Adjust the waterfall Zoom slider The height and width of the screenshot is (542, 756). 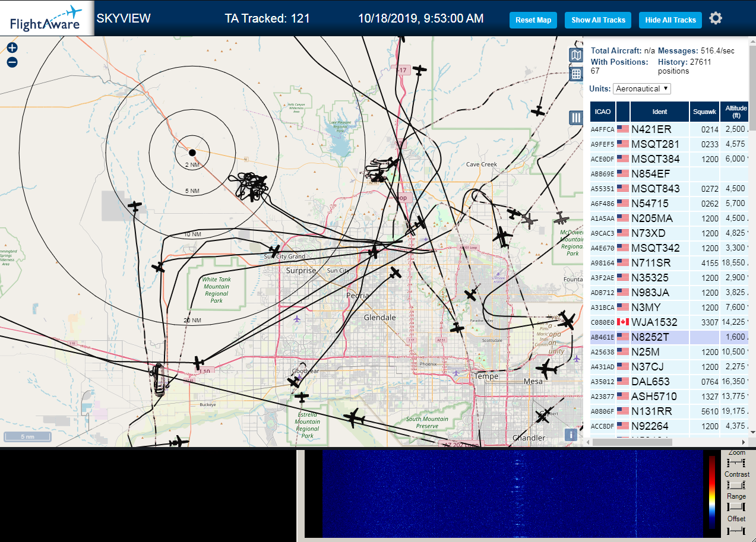[x=736, y=462]
